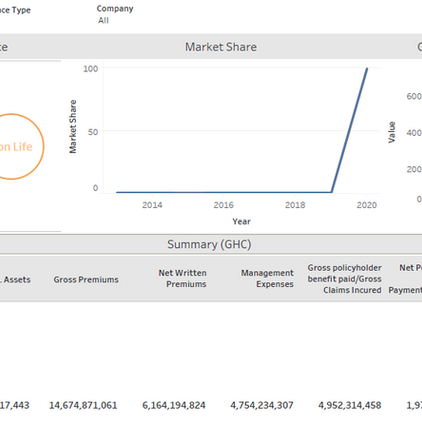Viewport: 422px width, 422px height.
Task: Click the 100 value on Market Share axis
Action: point(91,69)
